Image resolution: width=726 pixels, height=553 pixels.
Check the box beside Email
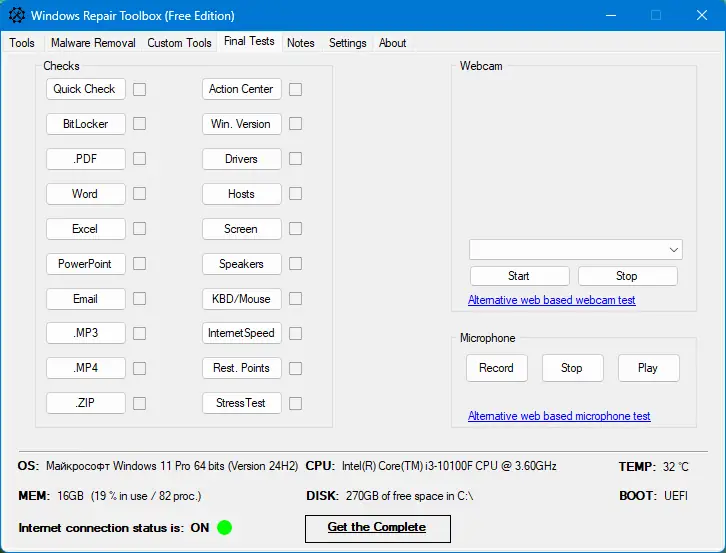pos(139,299)
